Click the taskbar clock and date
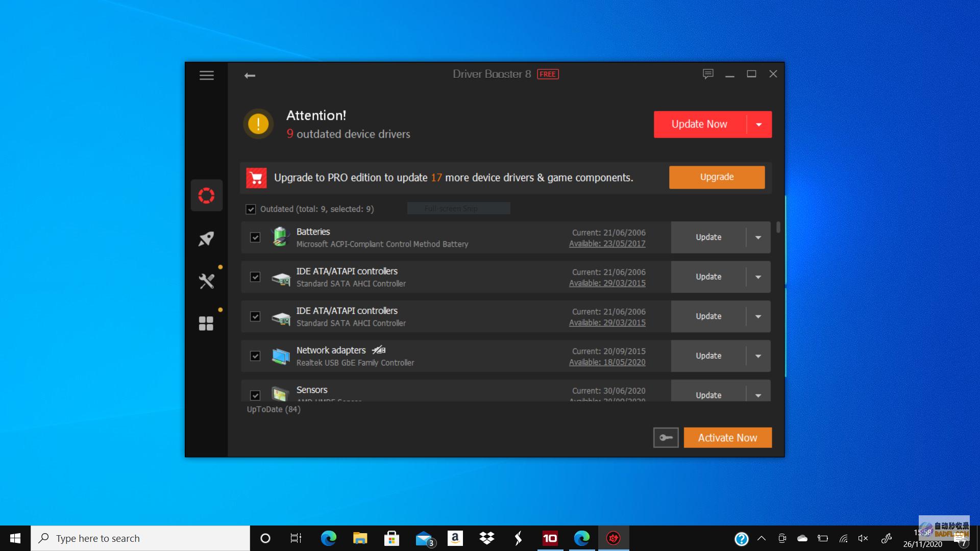Screen dimensions: 980x551 [923, 538]
